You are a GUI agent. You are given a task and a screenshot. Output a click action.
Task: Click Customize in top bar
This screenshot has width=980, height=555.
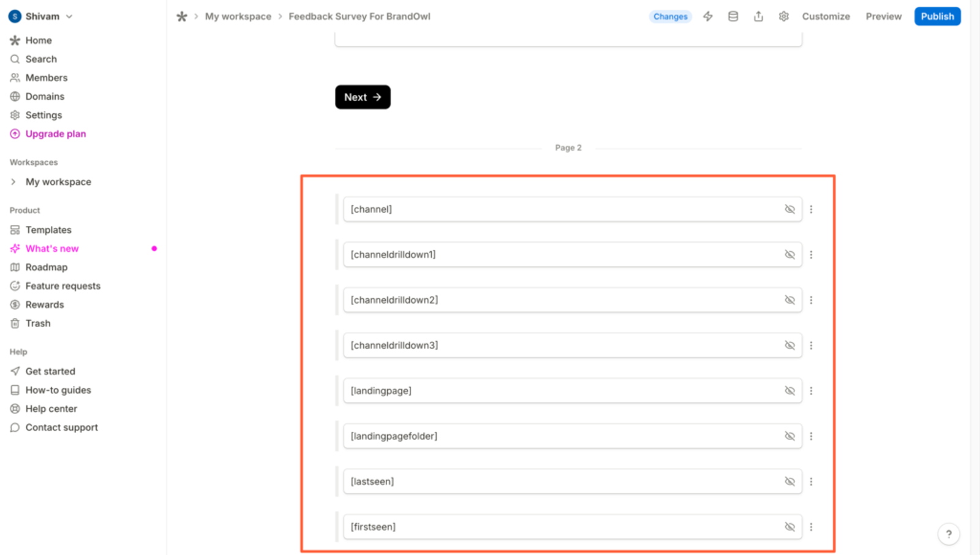pyautogui.click(x=826, y=17)
